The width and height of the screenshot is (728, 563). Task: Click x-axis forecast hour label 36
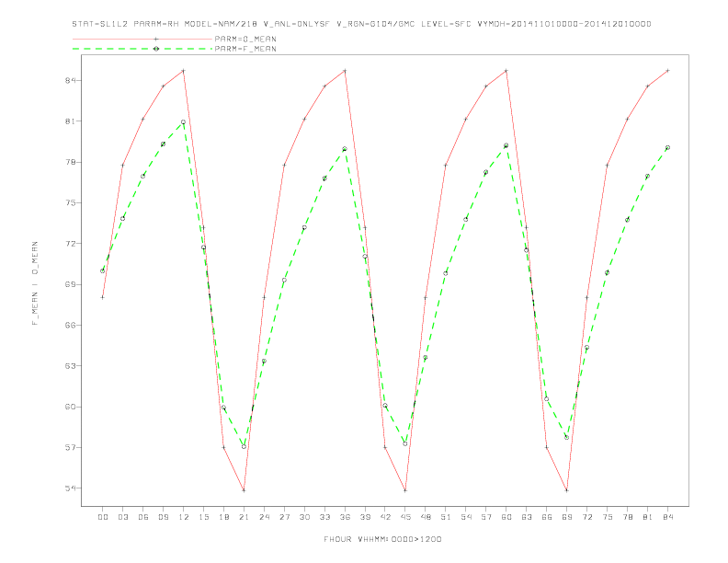point(345,517)
